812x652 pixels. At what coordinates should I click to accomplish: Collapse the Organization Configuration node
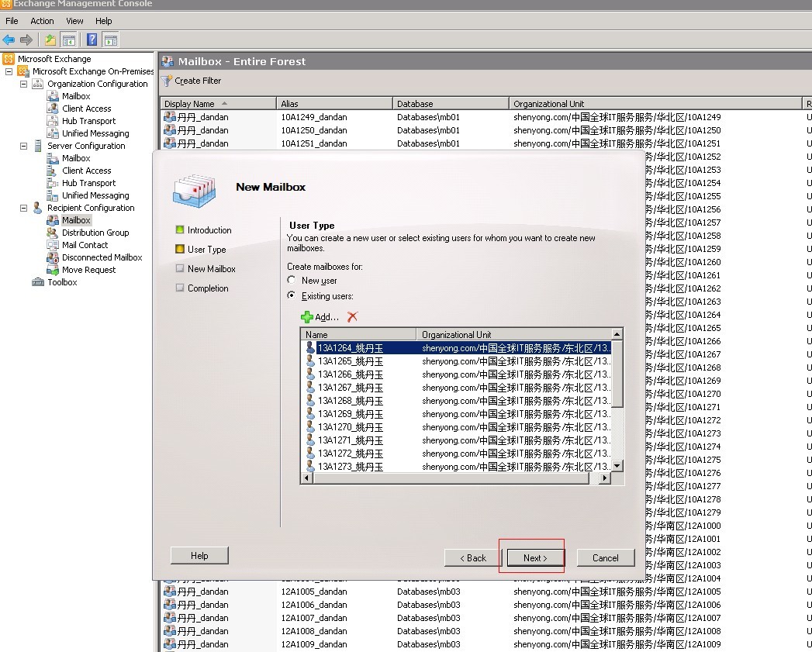point(23,84)
